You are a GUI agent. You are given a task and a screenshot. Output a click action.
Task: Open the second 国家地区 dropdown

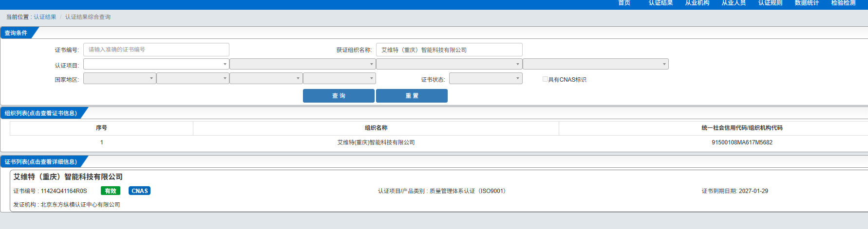click(x=193, y=78)
